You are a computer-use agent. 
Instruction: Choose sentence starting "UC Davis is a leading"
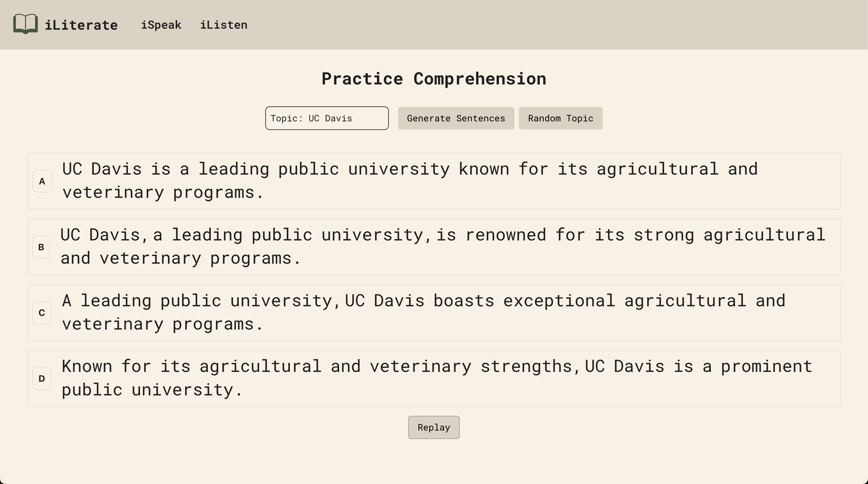pos(409,181)
